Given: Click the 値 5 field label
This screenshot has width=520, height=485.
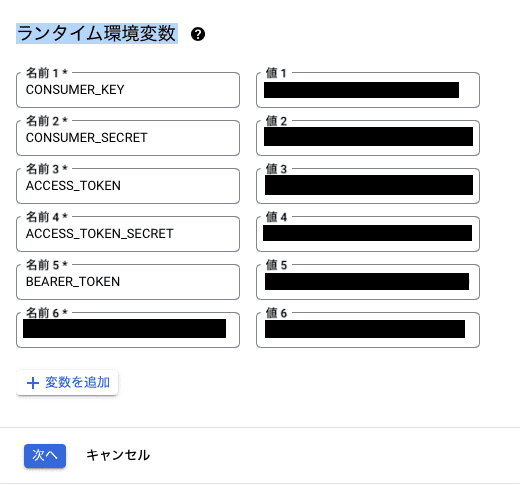Looking at the screenshot, I should tap(276, 265).
